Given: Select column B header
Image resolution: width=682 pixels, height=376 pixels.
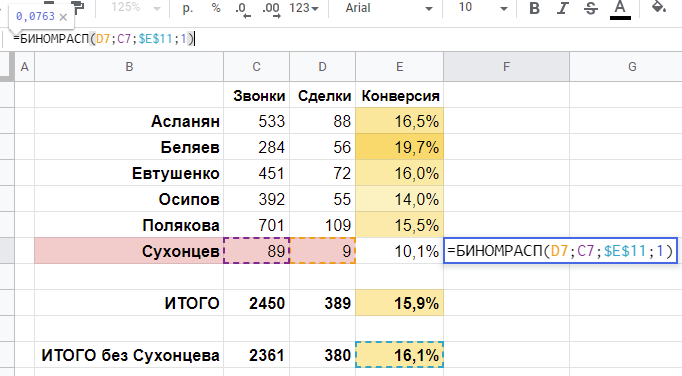Looking at the screenshot, I should click(129, 67).
